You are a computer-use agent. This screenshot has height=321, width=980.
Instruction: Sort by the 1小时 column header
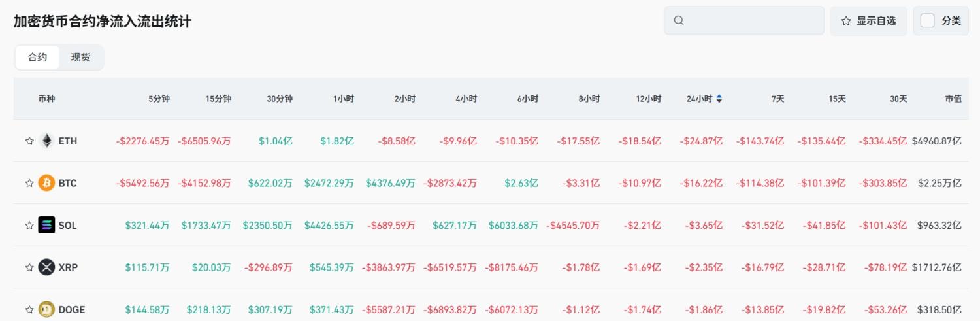point(343,99)
